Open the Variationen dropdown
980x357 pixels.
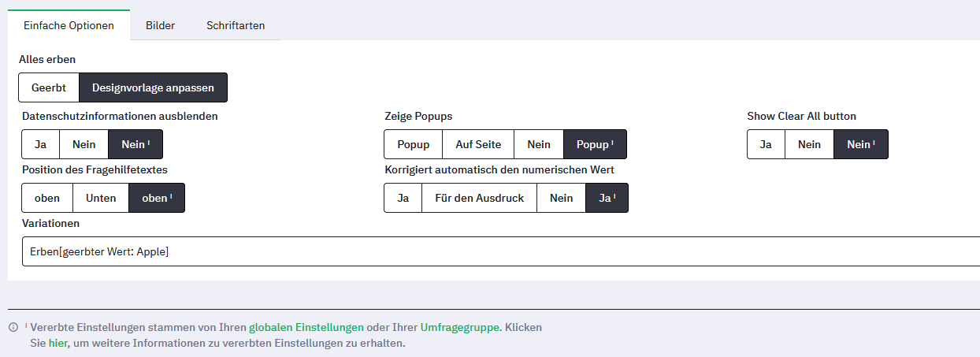click(499, 251)
